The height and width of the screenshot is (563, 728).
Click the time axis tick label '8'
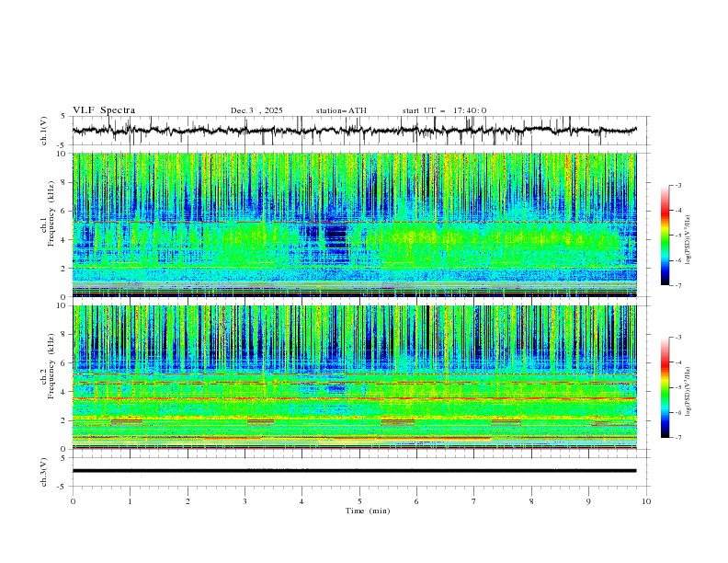(x=531, y=501)
